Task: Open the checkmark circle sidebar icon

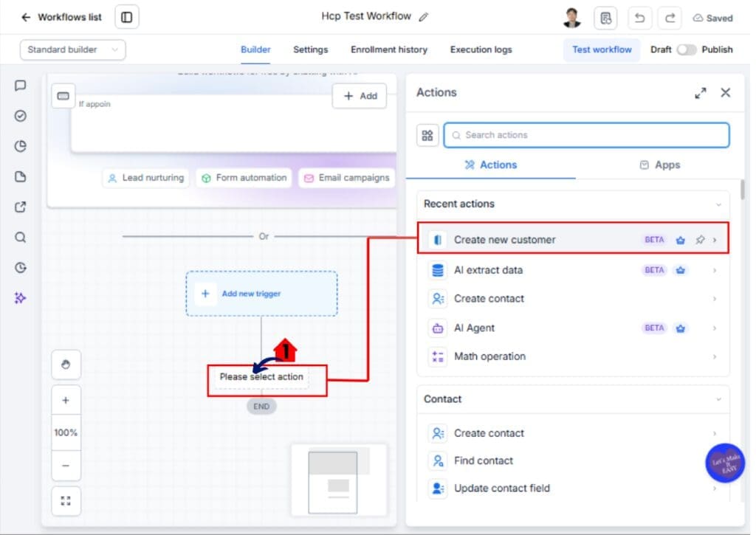Action: coord(20,116)
